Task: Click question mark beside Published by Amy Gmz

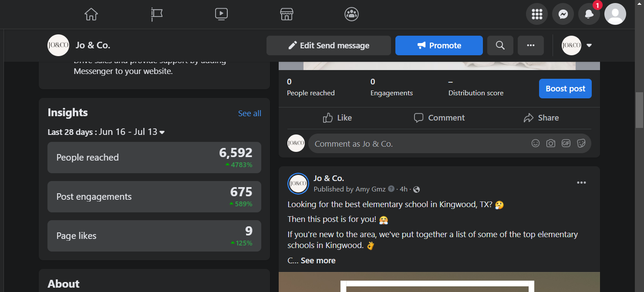Action: [391, 189]
